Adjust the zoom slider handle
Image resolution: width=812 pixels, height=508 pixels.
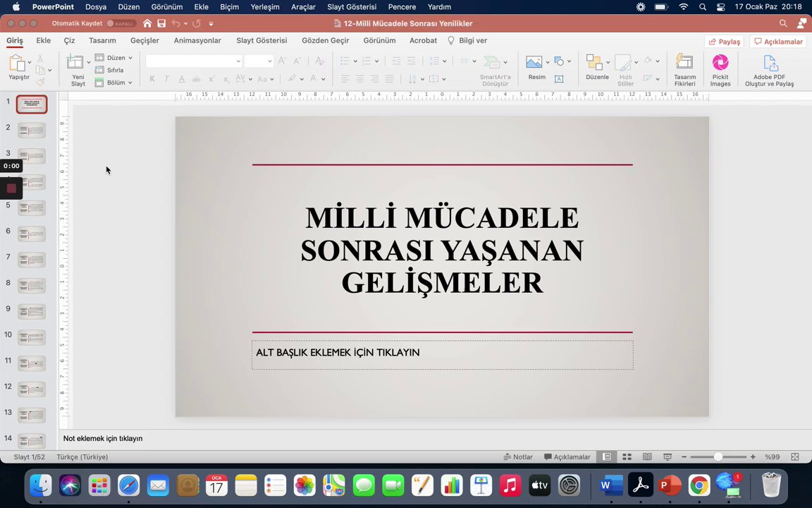[x=718, y=456]
